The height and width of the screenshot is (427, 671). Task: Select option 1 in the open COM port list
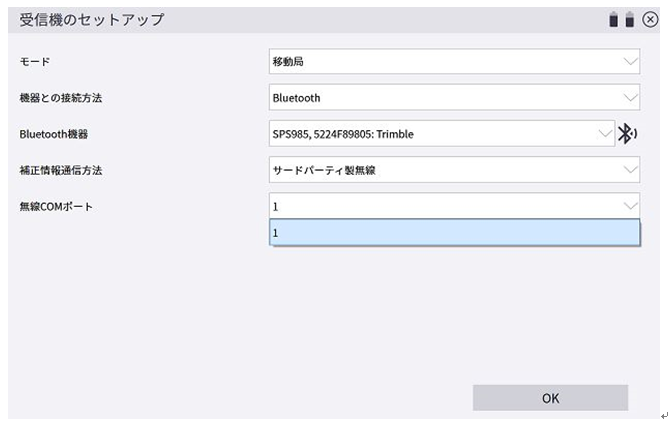(x=453, y=233)
